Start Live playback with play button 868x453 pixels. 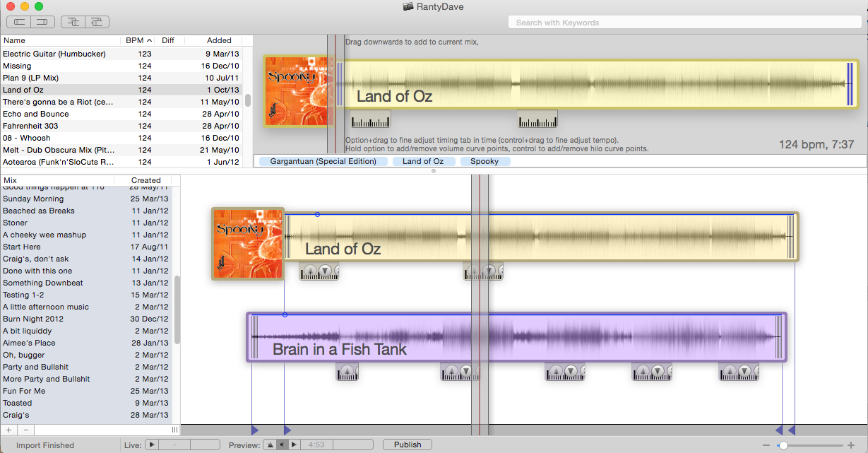[x=152, y=445]
